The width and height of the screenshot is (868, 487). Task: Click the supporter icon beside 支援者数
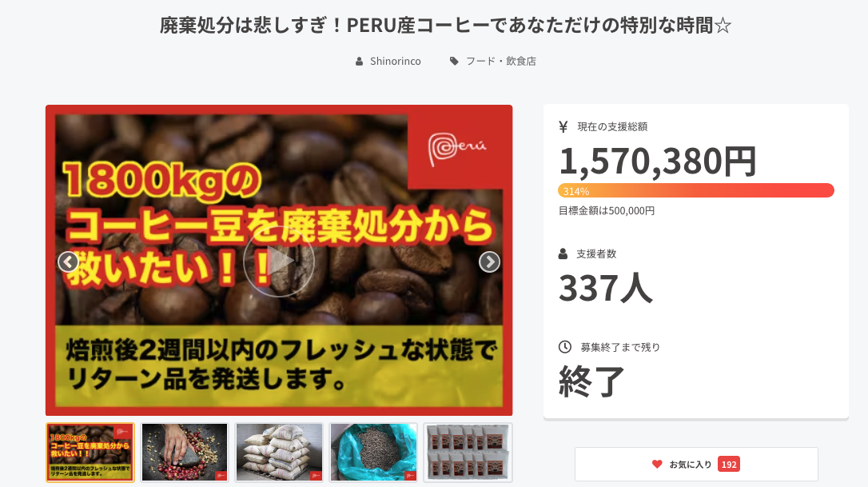coord(563,253)
